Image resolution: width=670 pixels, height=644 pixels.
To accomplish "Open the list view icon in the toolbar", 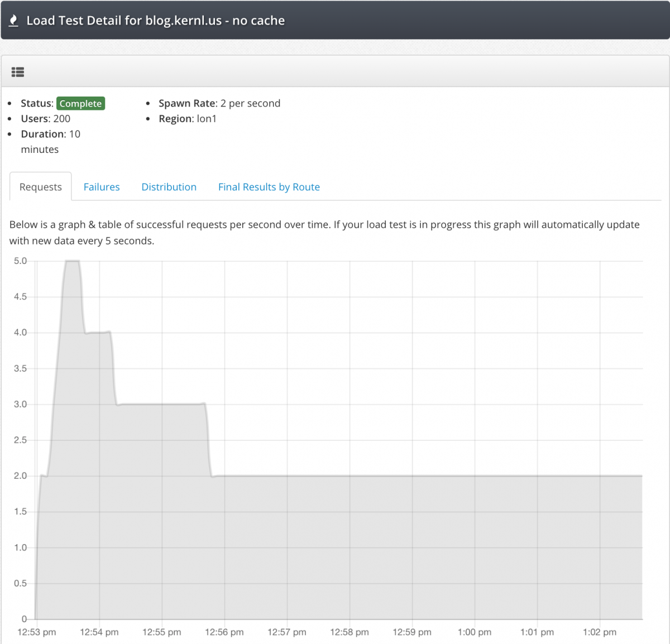I will 18,72.
